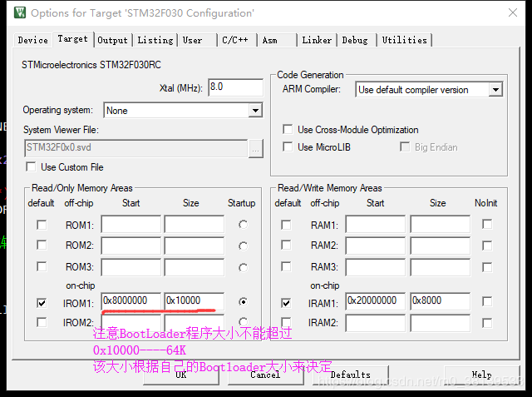
Task: Select the Target tab
Action: (72, 39)
